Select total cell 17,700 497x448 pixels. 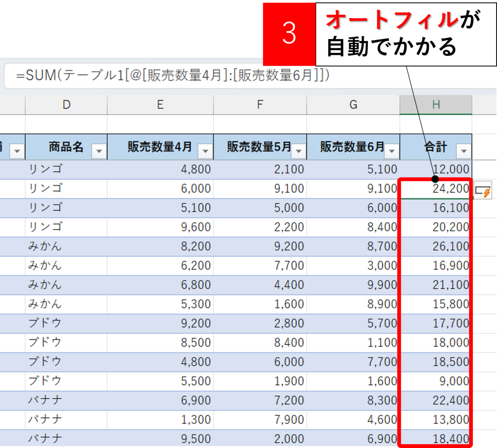(x=436, y=323)
